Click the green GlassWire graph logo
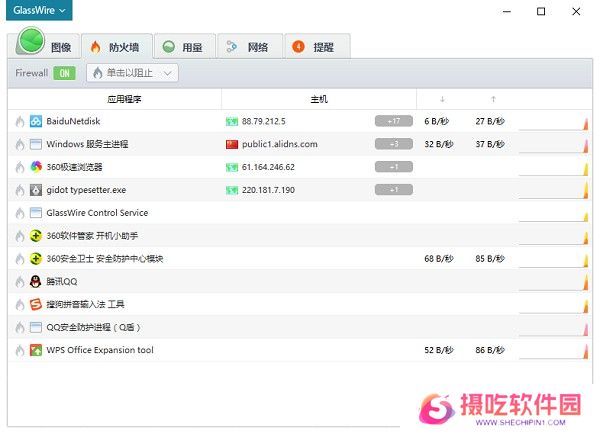Image resolution: width=600 pixels, height=434 pixels. tap(31, 41)
